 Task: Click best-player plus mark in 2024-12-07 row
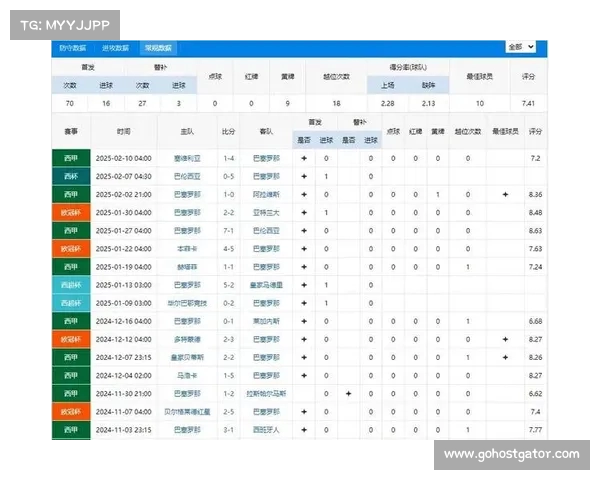[x=505, y=358]
